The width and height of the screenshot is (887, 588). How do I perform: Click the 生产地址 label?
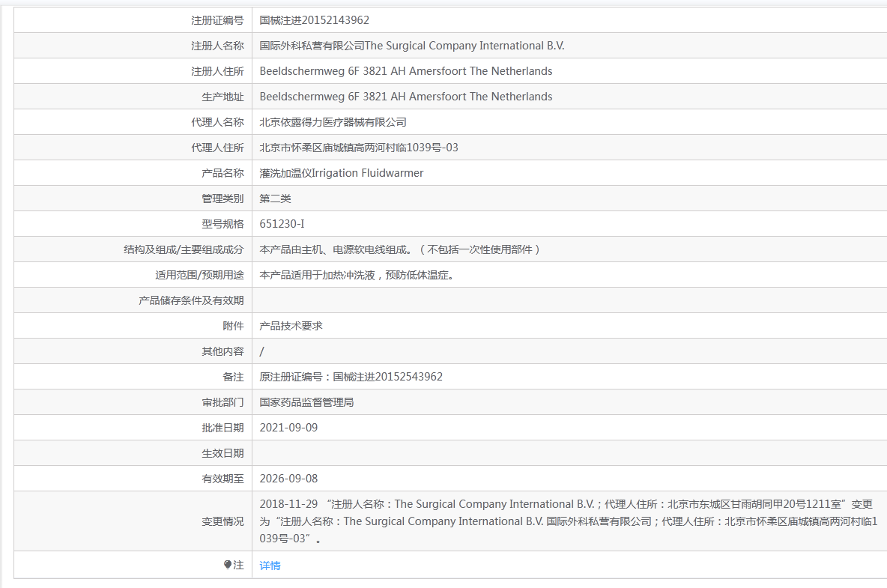[223, 97]
